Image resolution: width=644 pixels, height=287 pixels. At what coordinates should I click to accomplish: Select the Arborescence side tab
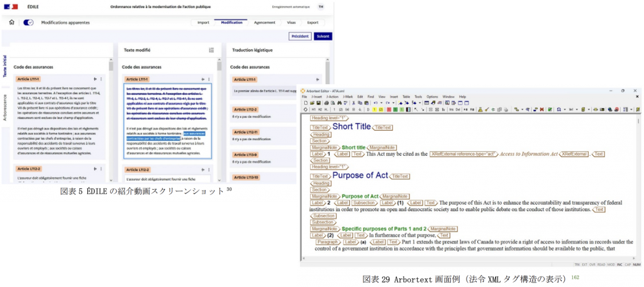[5, 107]
